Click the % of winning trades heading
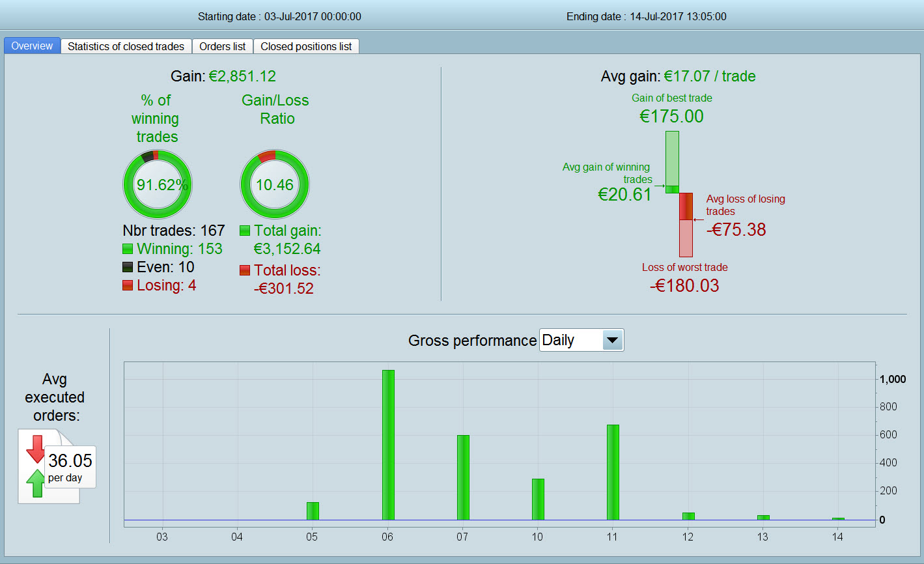This screenshot has width=924, height=564. tap(156, 119)
